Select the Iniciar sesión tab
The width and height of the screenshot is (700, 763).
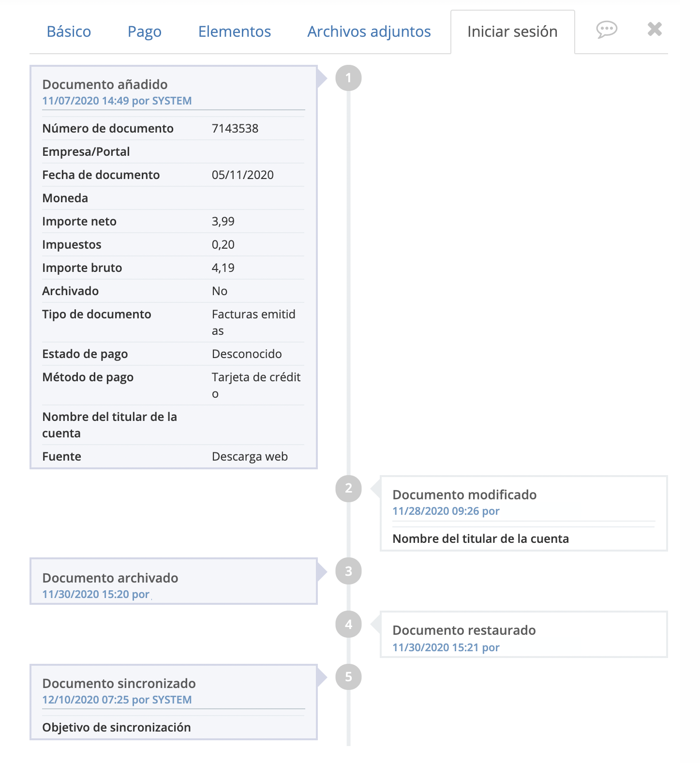(512, 31)
